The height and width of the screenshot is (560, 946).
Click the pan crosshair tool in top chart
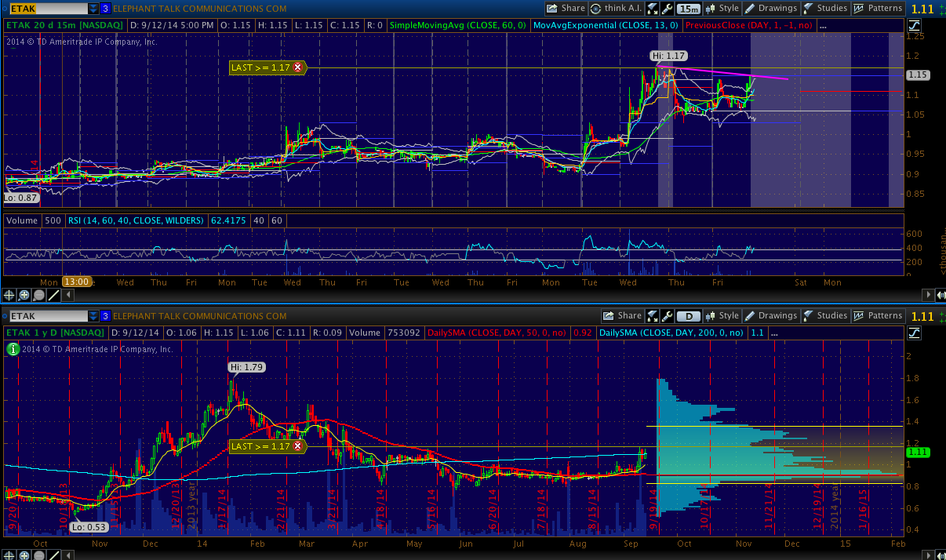coord(9,296)
